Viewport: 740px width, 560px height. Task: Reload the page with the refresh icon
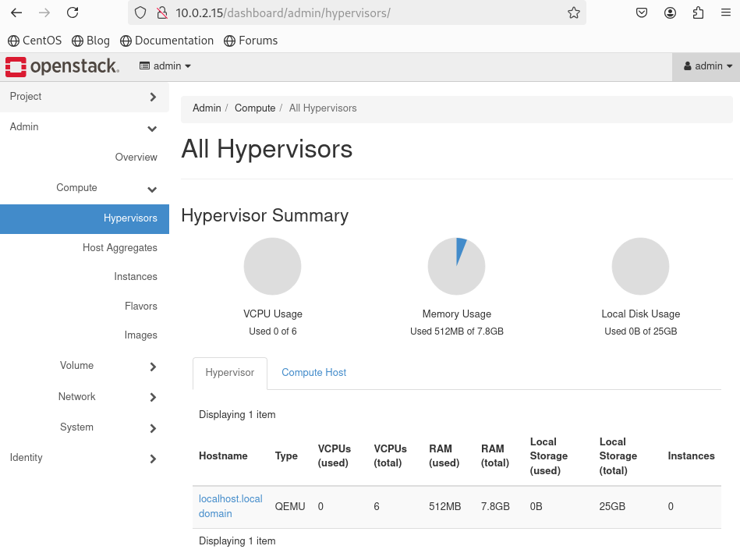[x=73, y=12]
